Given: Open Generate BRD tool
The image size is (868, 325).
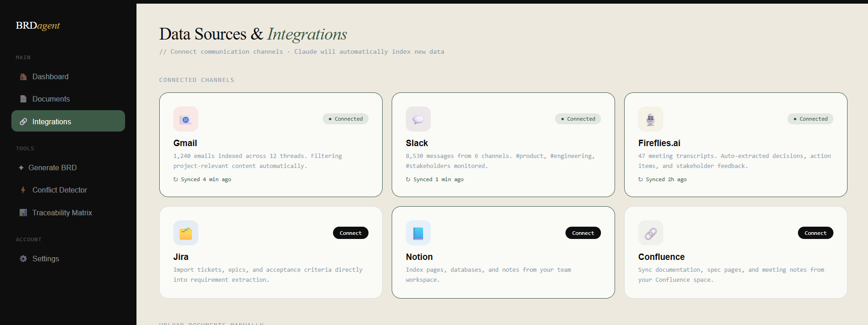Looking at the screenshot, I should [x=68, y=168].
